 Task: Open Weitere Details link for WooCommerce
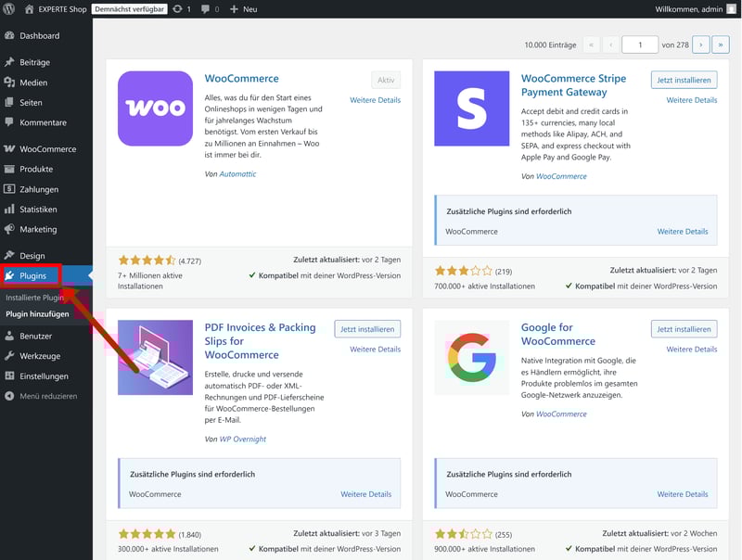tap(375, 100)
